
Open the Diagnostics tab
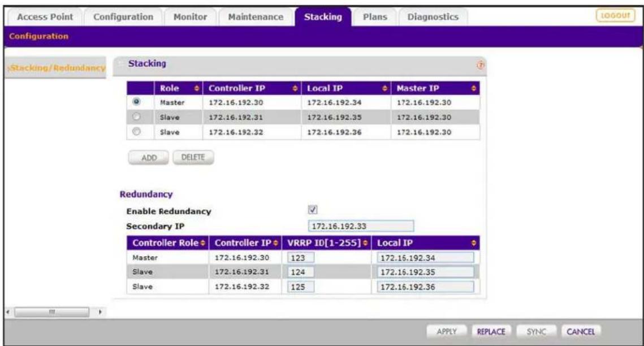click(x=433, y=17)
